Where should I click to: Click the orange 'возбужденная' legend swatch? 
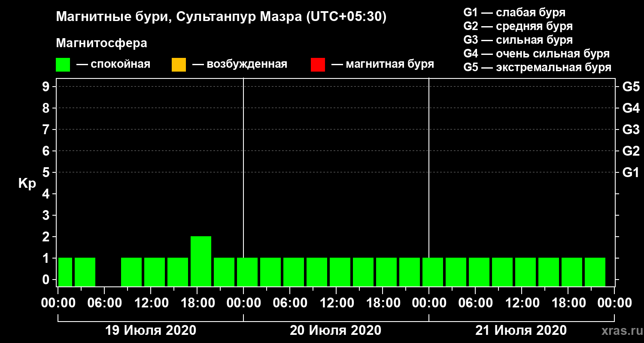pyautogui.click(x=179, y=65)
